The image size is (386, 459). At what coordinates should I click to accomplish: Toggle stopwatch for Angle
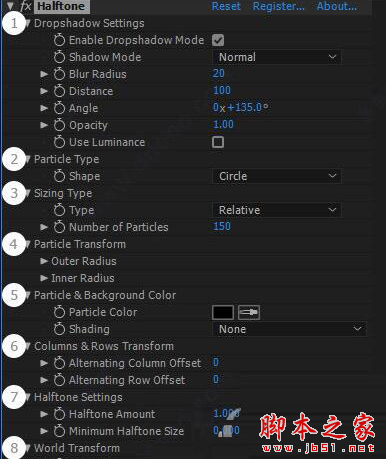click(x=59, y=108)
